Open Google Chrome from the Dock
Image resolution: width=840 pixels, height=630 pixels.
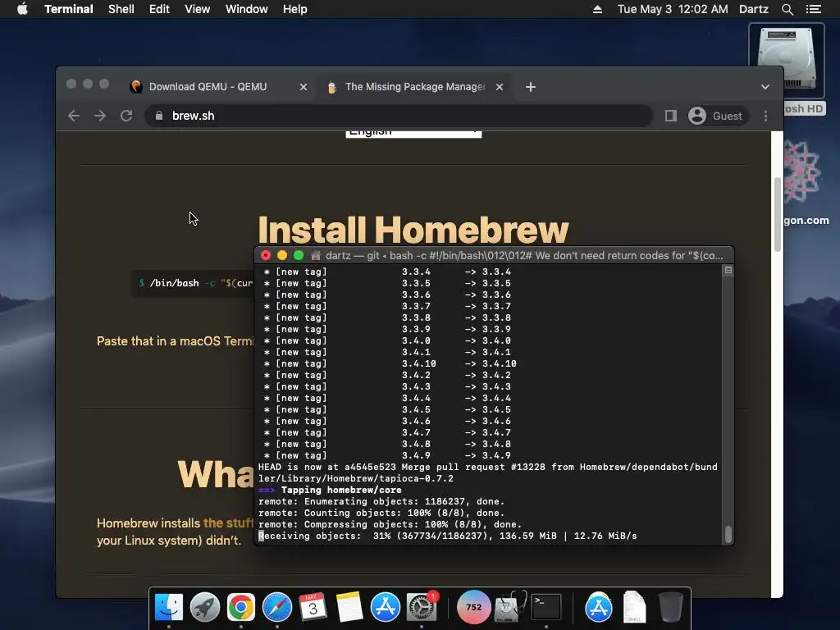pyautogui.click(x=240, y=607)
